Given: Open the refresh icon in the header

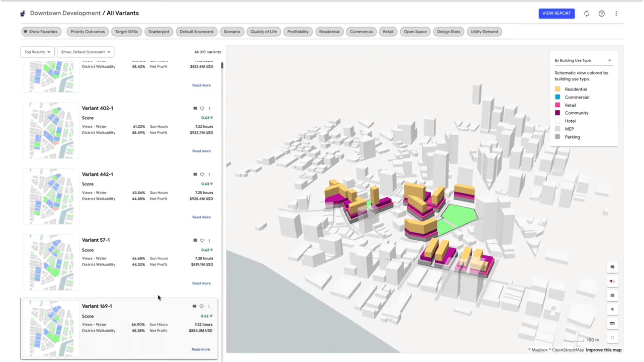Looking at the screenshot, I should pyautogui.click(x=587, y=13).
